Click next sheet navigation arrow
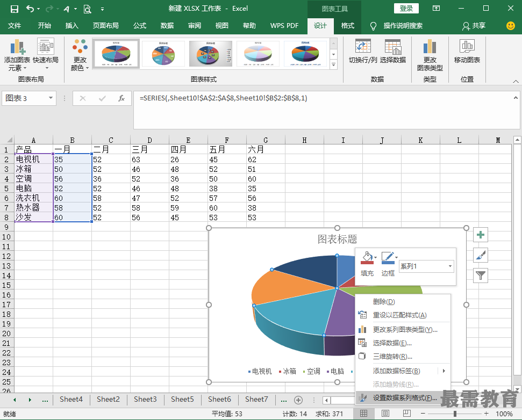Screen dimensions: 522x420 [30, 400]
